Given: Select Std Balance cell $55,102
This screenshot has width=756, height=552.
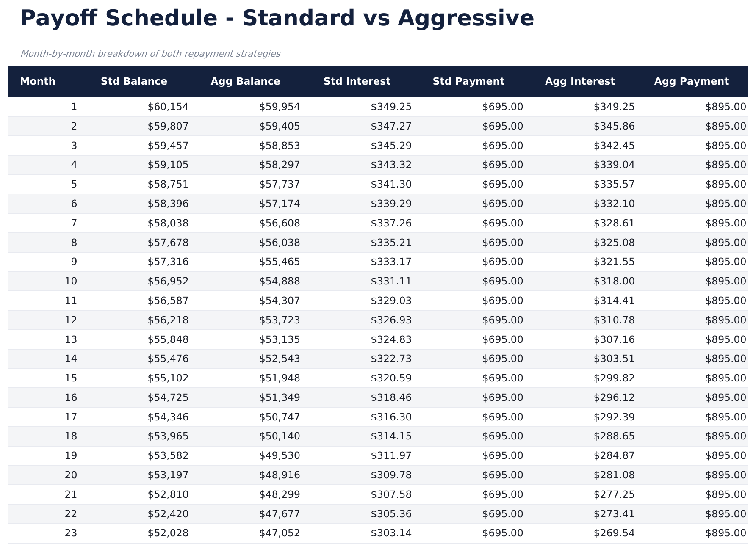Looking at the screenshot, I should [x=168, y=378].
